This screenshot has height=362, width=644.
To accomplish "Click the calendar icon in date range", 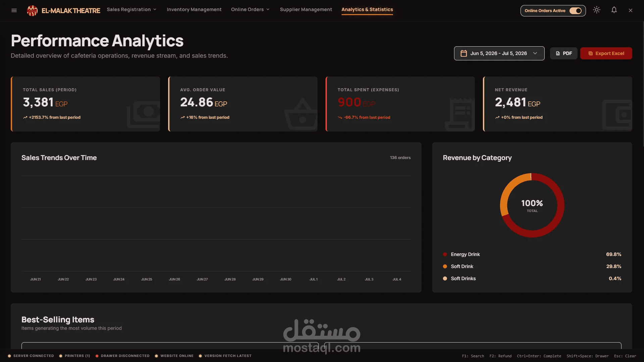I will 463,53.
